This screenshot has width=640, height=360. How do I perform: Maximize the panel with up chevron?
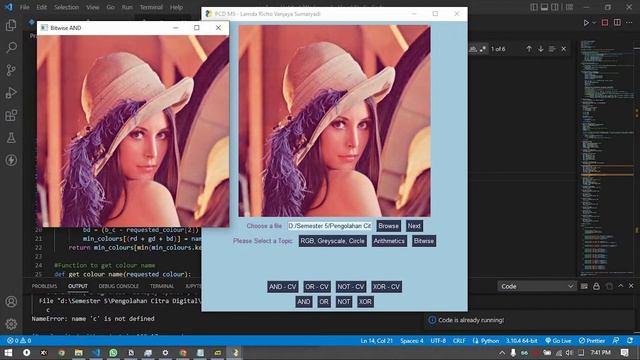click(621, 286)
